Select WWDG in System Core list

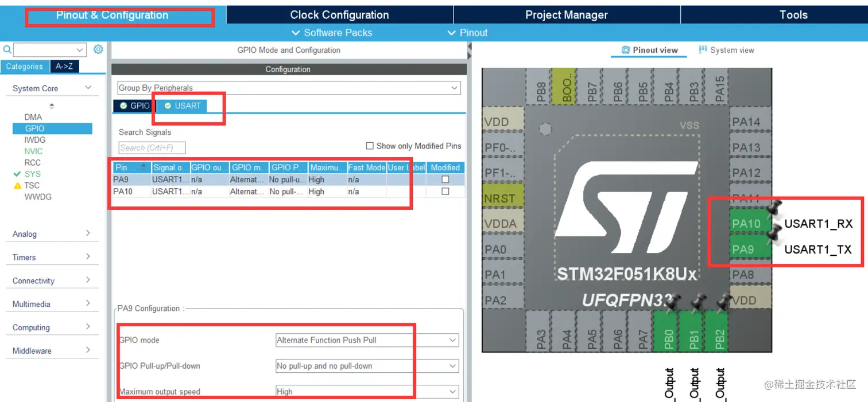[x=38, y=197]
